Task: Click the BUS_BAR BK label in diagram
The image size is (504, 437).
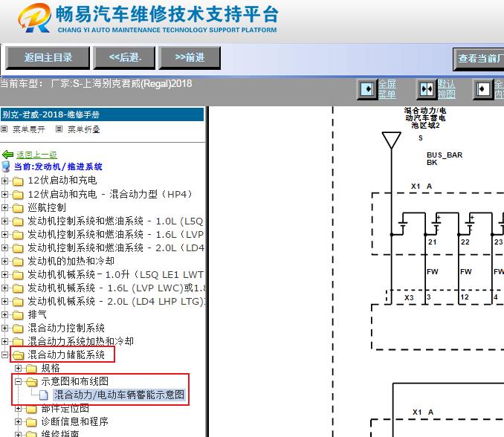Action: coord(445,159)
